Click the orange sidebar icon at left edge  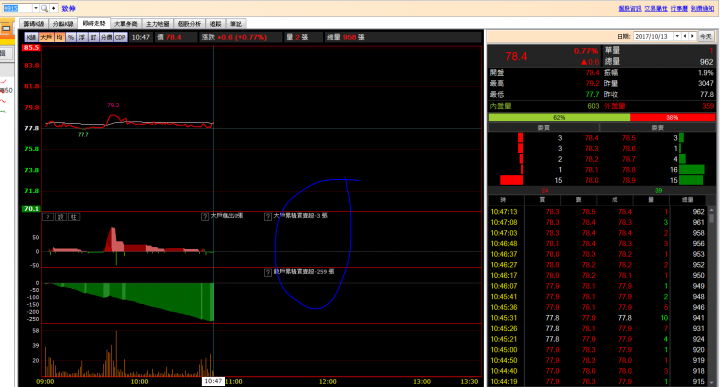(6, 29)
